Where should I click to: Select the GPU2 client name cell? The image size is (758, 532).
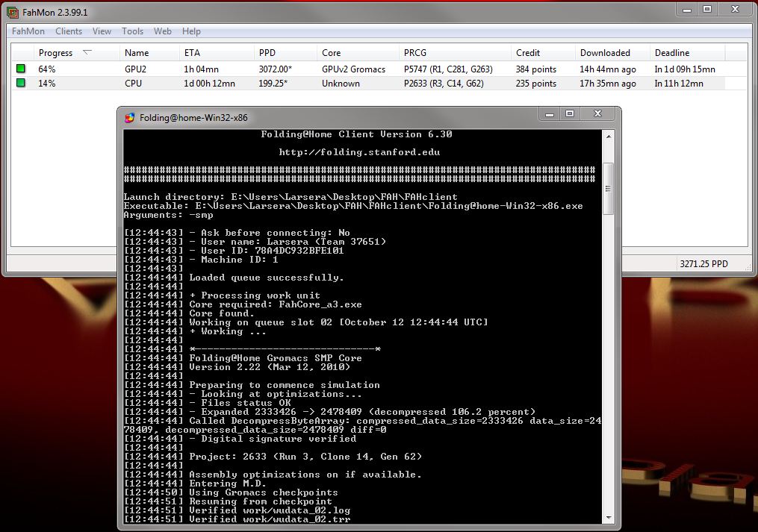[135, 69]
